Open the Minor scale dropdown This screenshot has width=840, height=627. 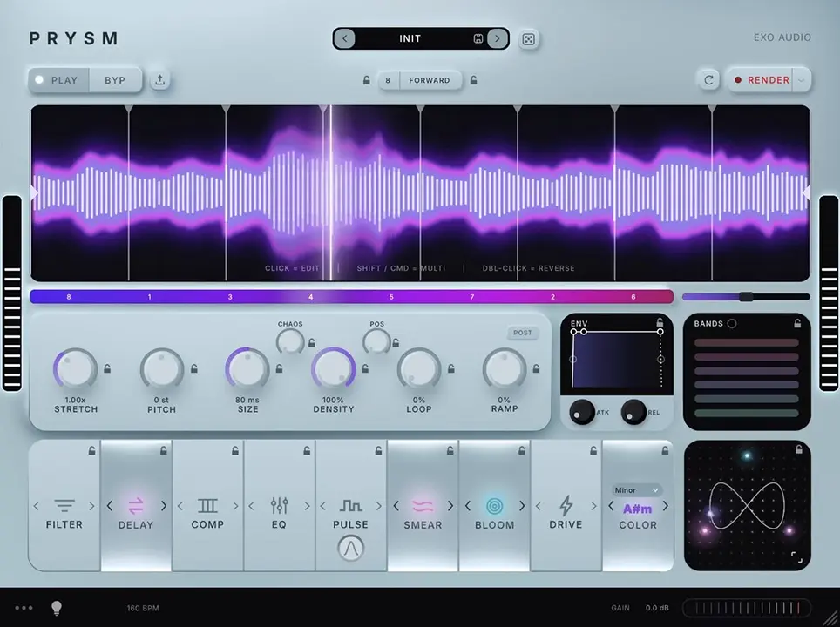636,490
